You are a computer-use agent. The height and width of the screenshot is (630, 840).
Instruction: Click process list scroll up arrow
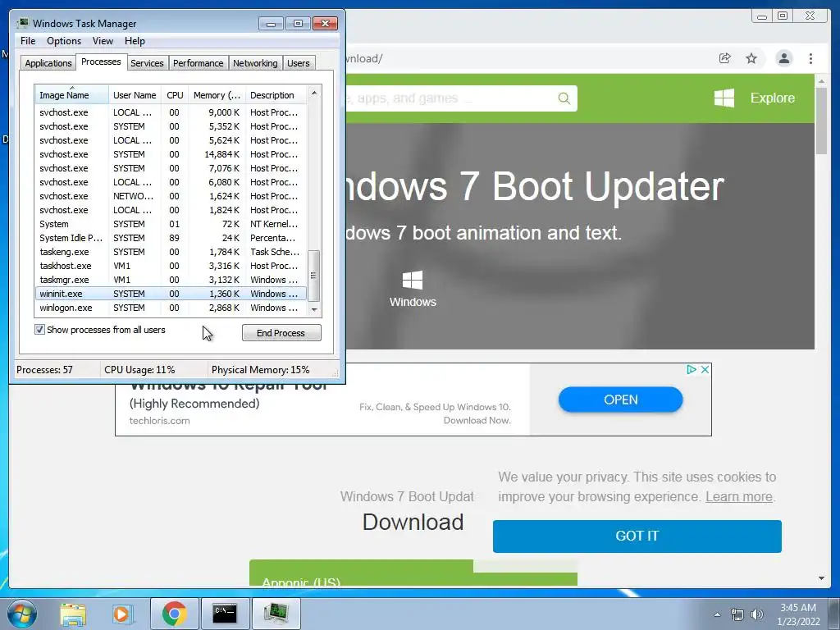pos(314,93)
